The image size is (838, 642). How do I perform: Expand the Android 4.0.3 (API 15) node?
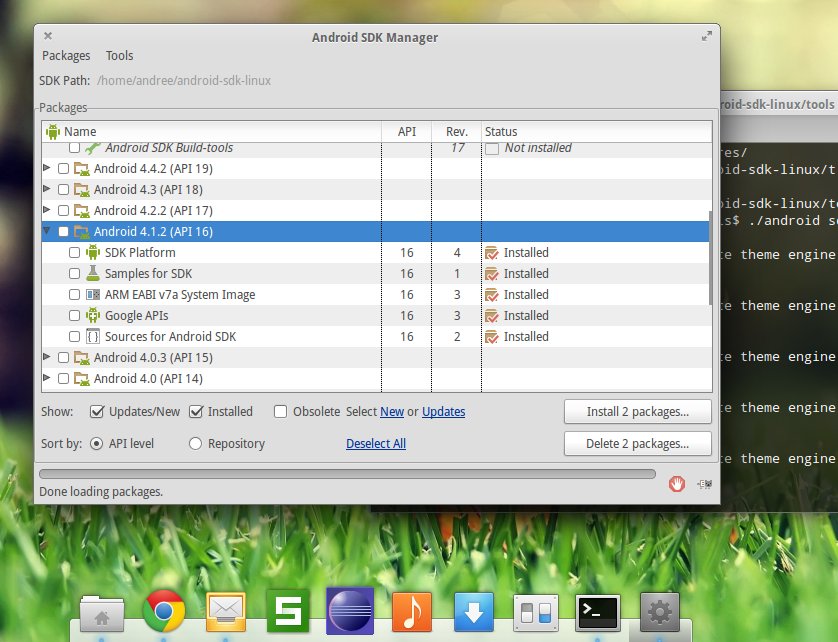pos(46,357)
